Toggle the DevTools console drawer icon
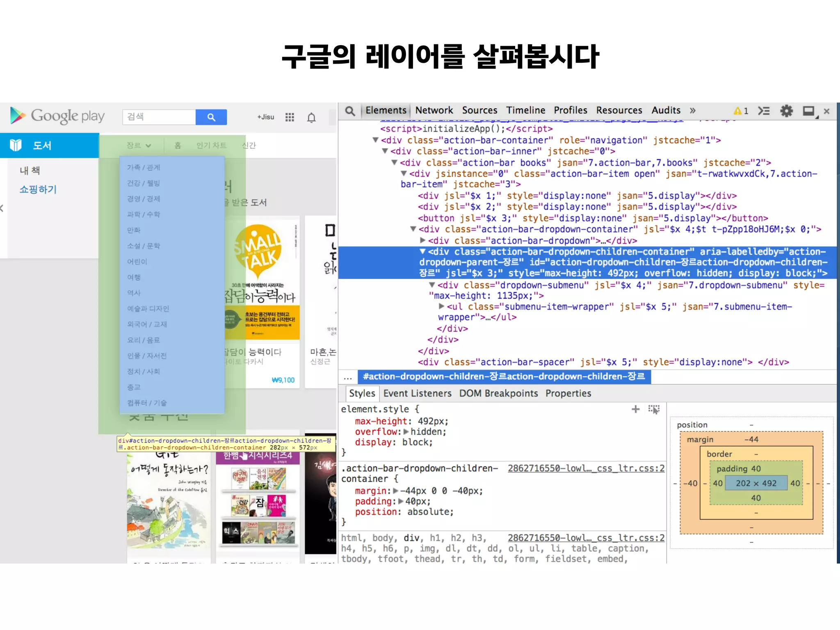 tap(764, 111)
